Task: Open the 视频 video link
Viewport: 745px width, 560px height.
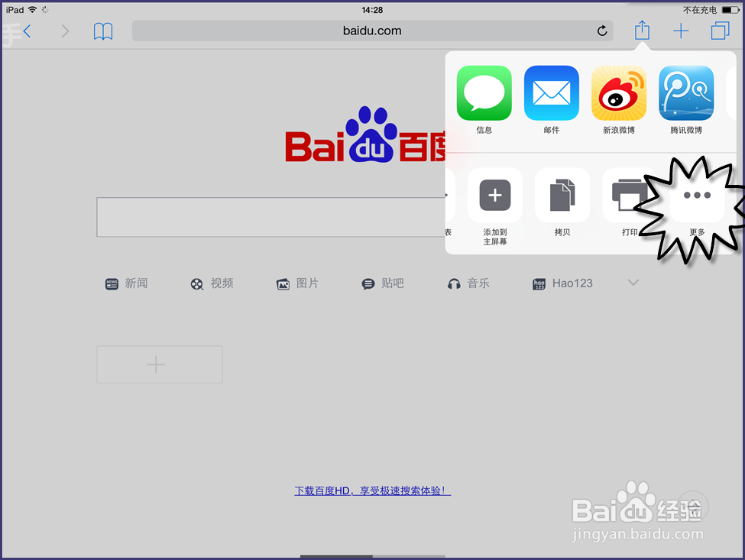Action: [212, 283]
